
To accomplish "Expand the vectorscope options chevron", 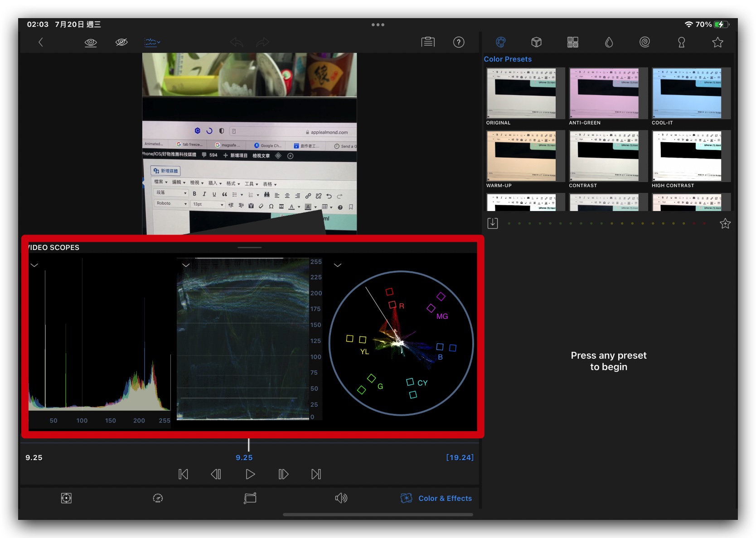I will coord(338,265).
